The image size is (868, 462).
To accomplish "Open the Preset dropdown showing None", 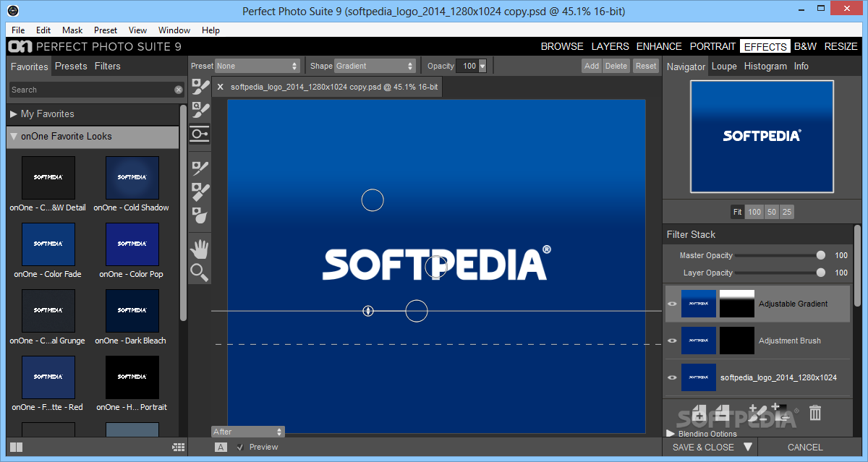I will pyautogui.click(x=258, y=66).
